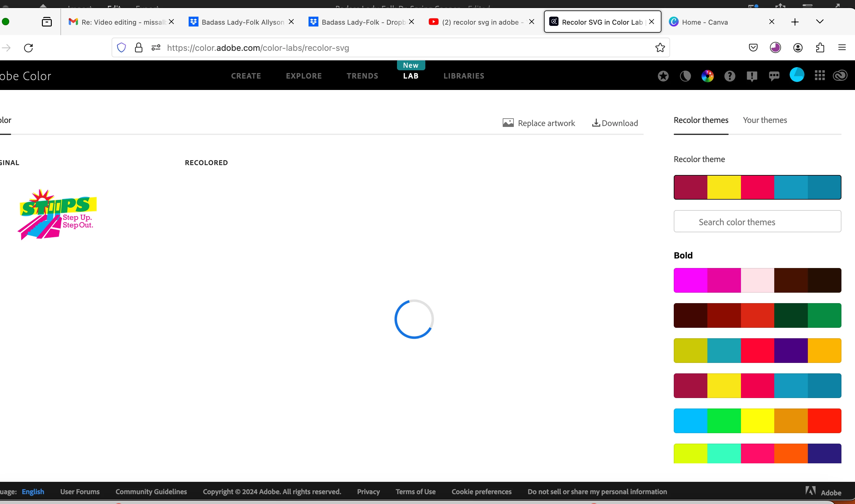Click Replace artwork

pos(539,123)
